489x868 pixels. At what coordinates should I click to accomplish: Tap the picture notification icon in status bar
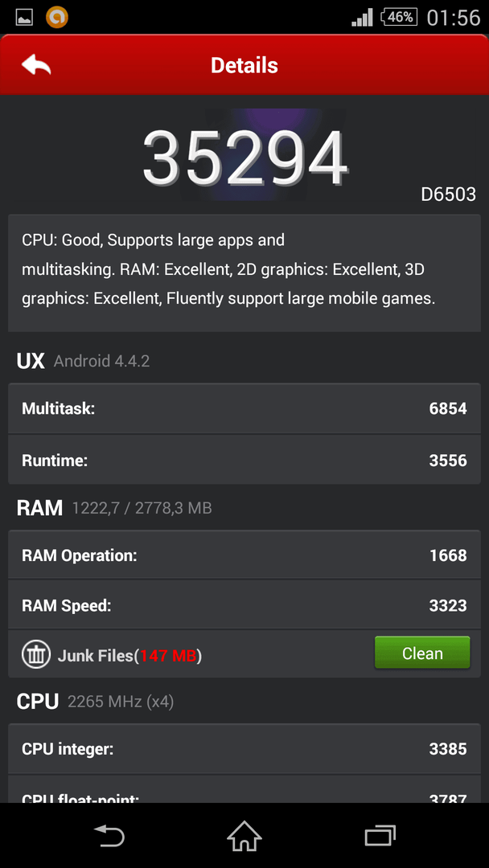[24, 18]
